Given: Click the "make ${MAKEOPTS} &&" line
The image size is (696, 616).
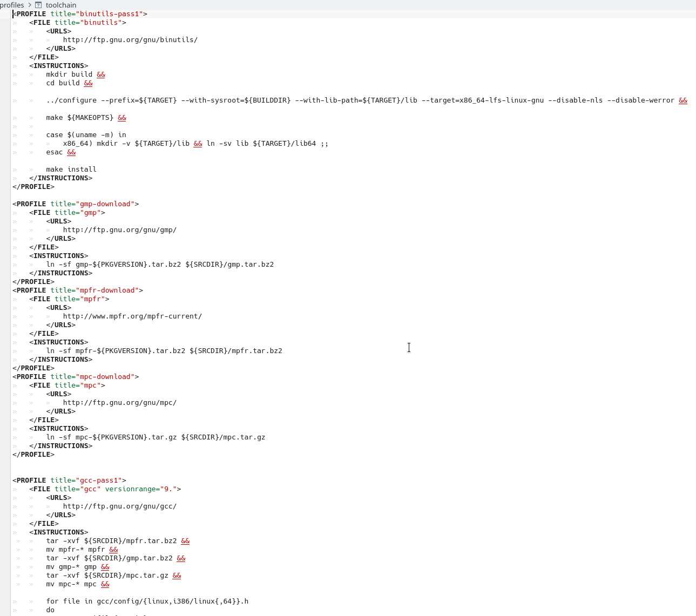Looking at the screenshot, I should [86, 118].
